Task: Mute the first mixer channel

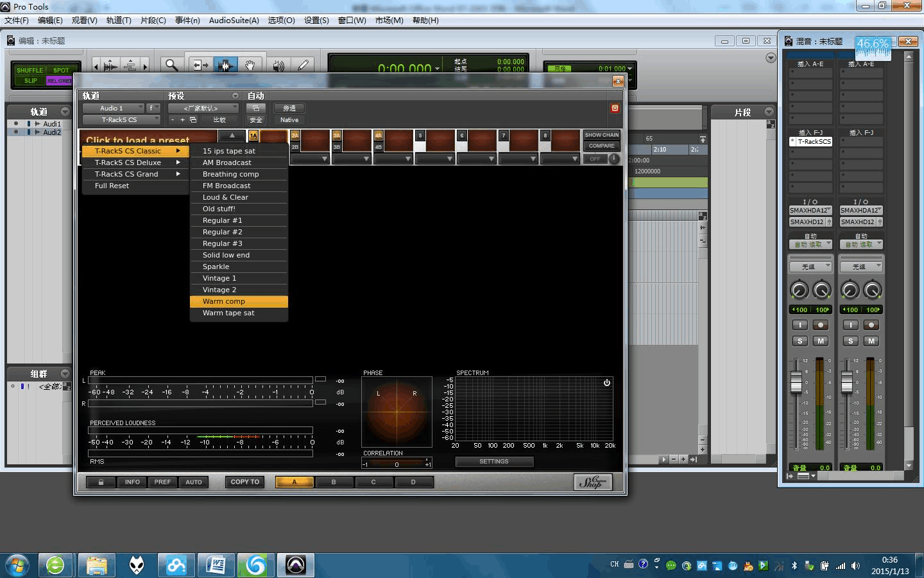Action: point(821,341)
